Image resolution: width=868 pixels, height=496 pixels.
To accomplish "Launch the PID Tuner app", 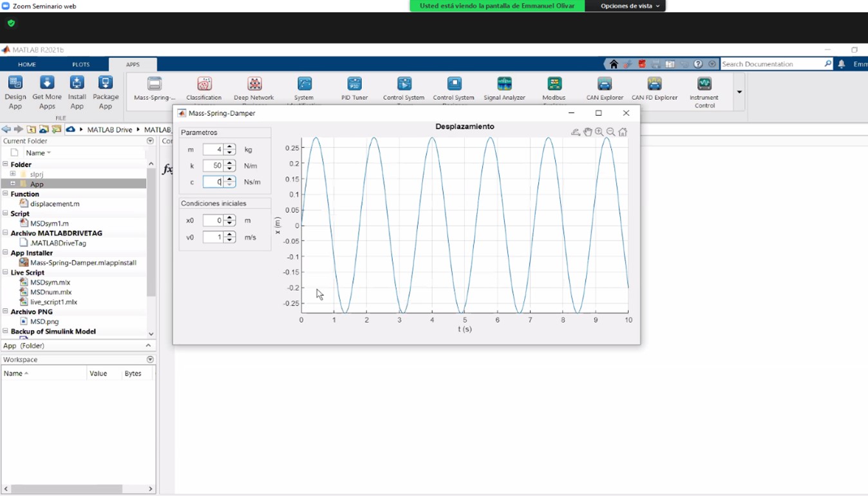I will click(355, 87).
